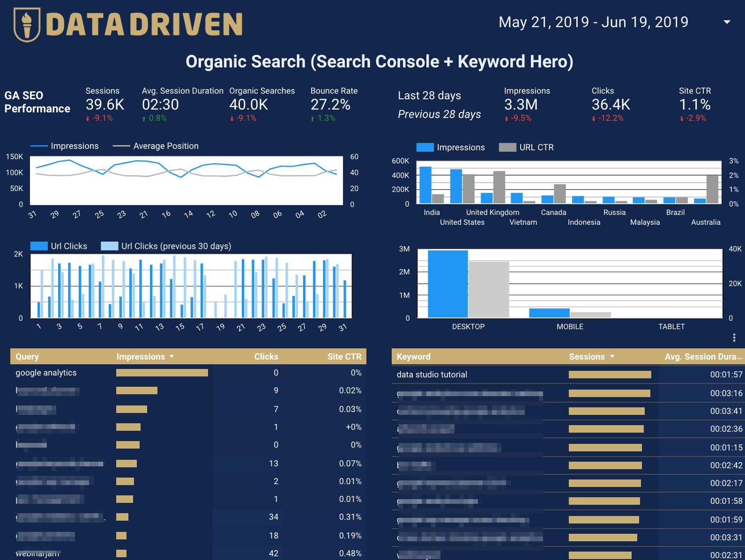Click the Clicks -12.2% change indicator
The image size is (745, 560).
pyautogui.click(x=608, y=118)
